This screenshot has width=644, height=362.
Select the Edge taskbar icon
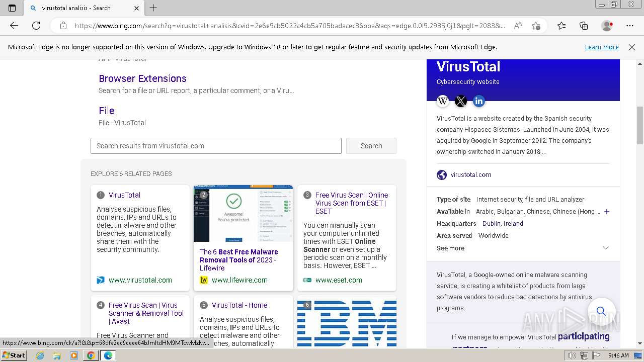point(108,355)
